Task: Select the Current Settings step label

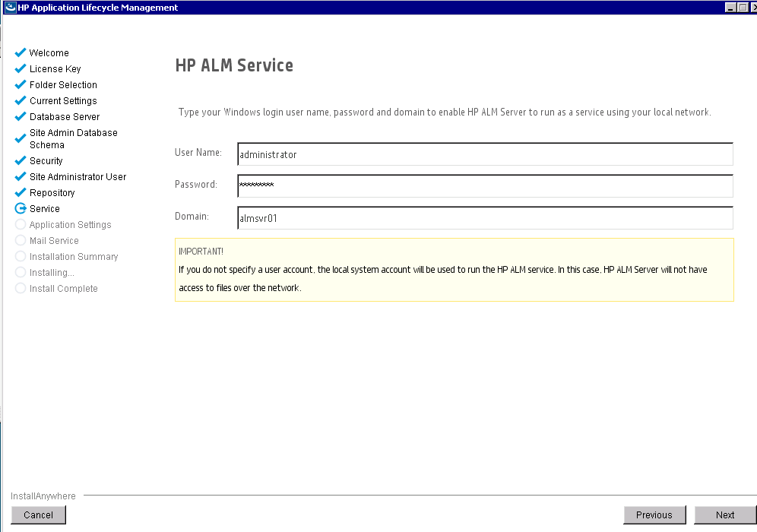Action: 63,100
